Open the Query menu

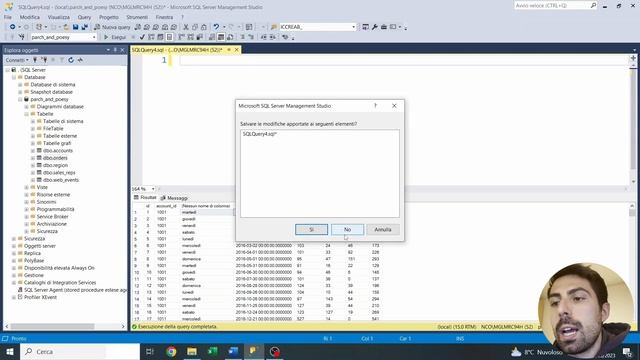[84, 17]
